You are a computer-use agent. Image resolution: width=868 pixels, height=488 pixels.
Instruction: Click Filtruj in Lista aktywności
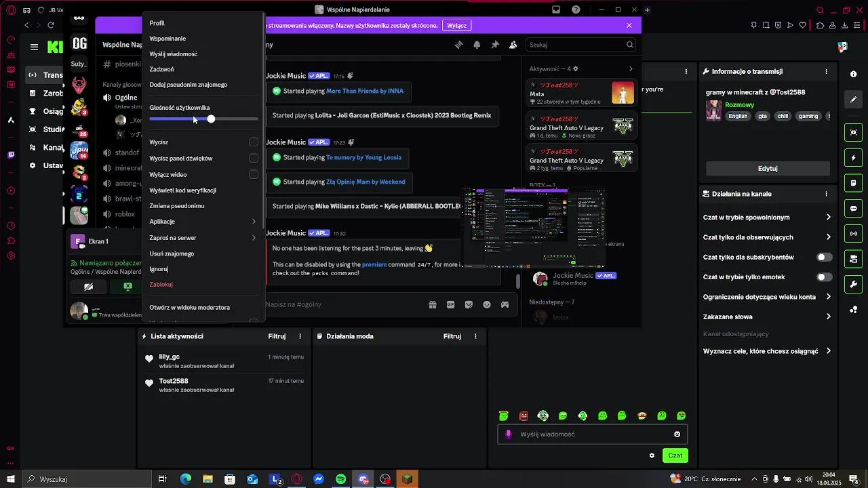coord(277,336)
